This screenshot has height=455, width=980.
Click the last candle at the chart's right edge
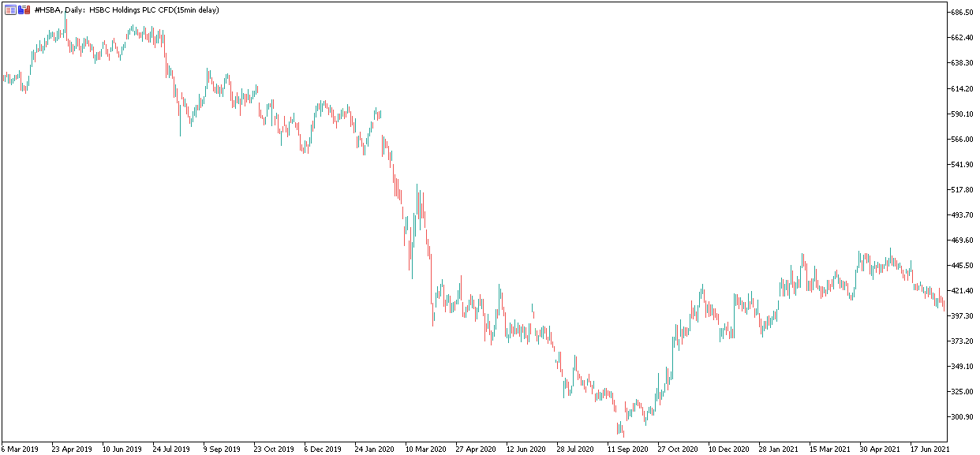point(944,306)
